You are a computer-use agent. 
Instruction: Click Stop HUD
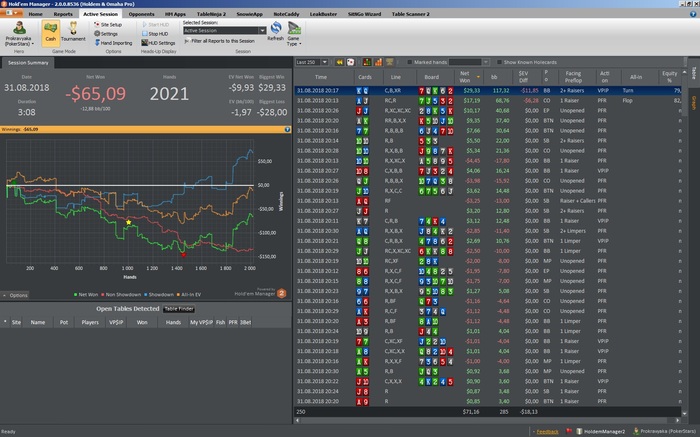(159, 33)
